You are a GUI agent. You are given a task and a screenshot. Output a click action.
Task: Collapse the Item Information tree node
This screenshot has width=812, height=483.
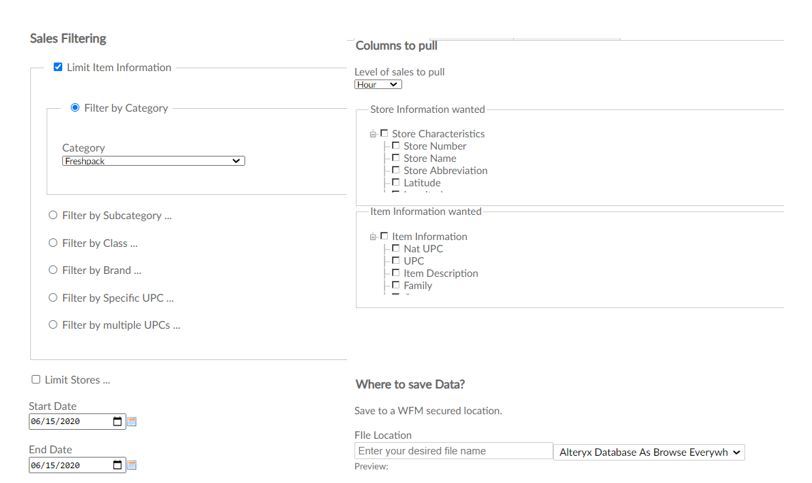click(x=373, y=237)
